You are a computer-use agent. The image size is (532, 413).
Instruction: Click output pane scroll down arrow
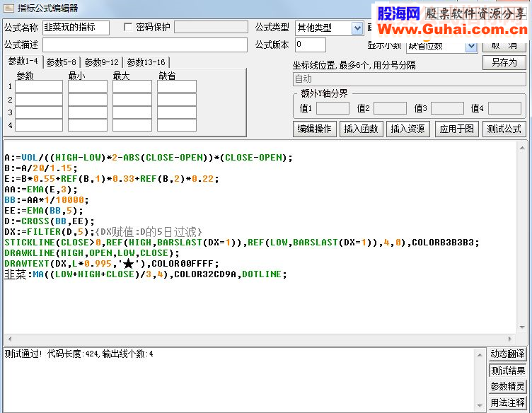tap(480, 405)
